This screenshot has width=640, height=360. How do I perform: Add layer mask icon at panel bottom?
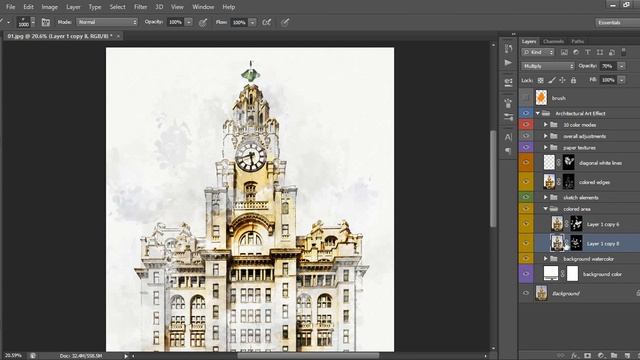tap(587, 356)
